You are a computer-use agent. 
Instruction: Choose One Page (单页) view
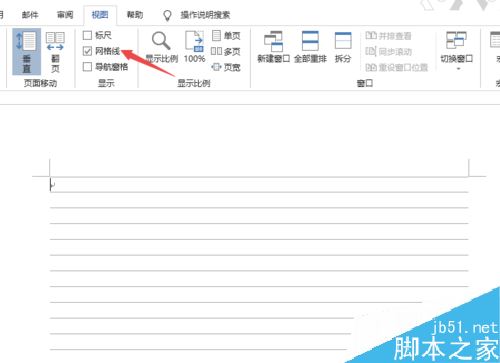coord(226,35)
